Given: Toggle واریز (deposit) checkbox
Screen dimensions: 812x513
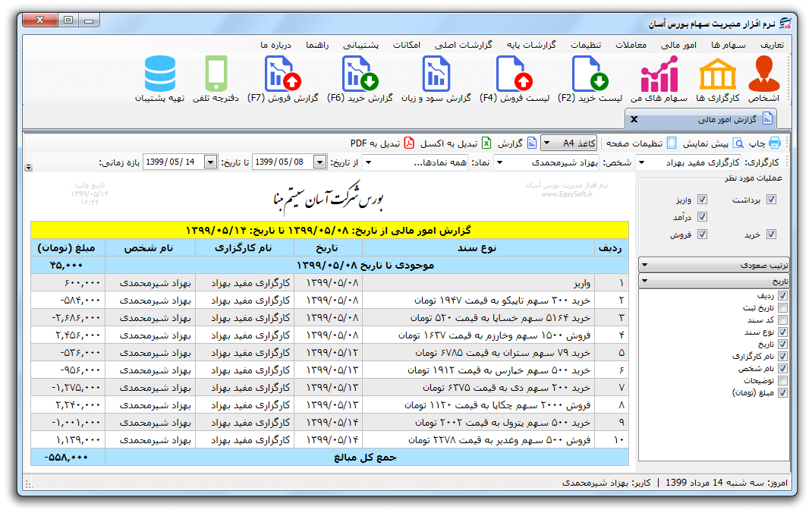Looking at the screenshot, I should (702, 200).
